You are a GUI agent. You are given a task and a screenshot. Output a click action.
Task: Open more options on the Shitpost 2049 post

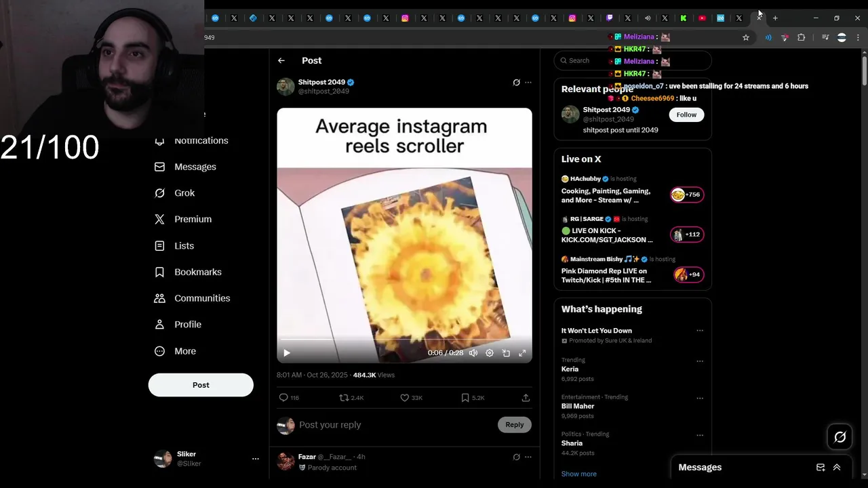tap(528, 83)
